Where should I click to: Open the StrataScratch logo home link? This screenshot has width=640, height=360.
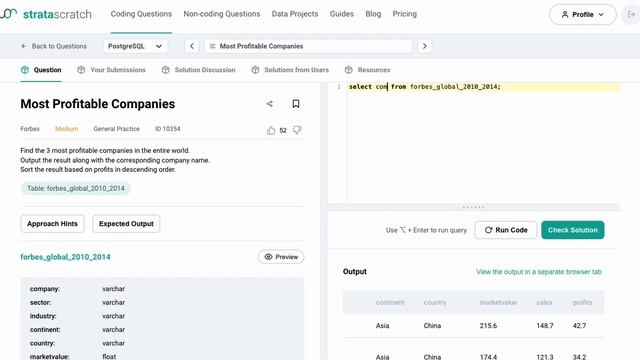pos(46,14)
